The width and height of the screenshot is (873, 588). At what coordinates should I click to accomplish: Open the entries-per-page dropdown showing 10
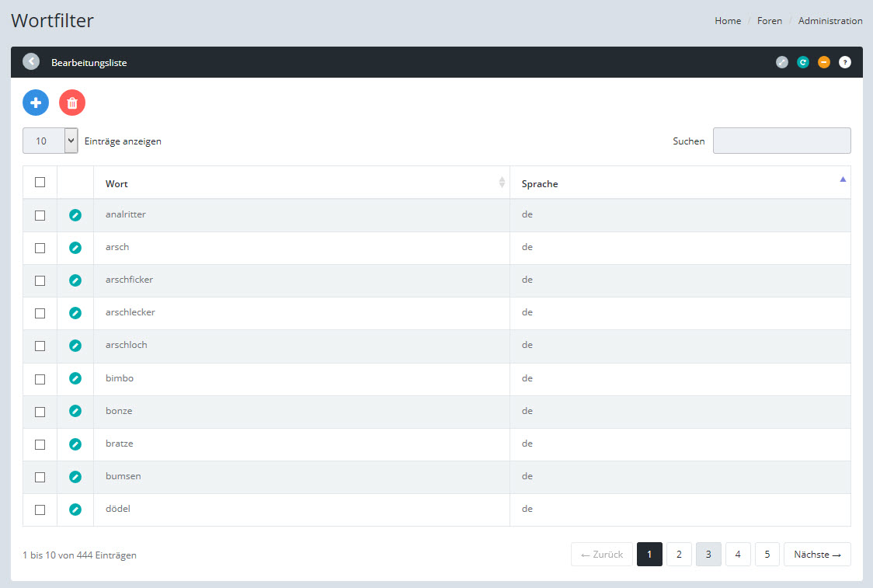pyautogui.click(x=50, y=141)
